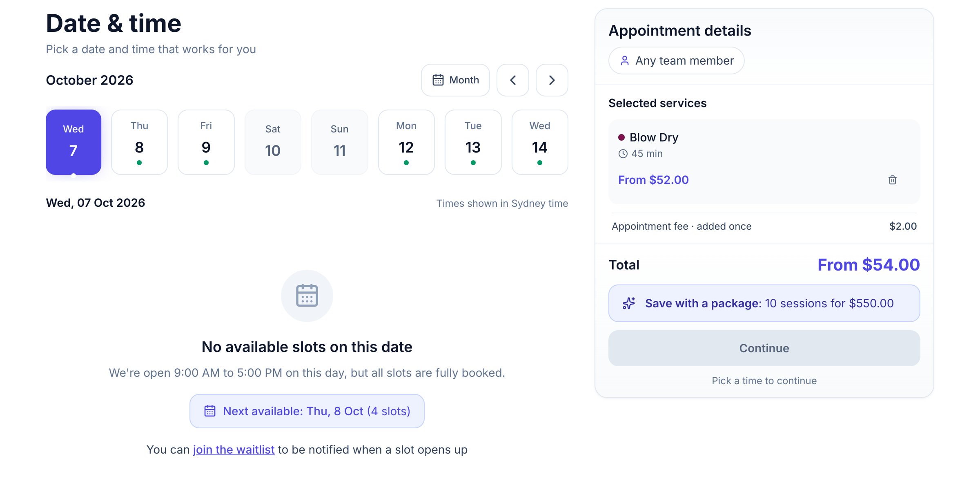This screenshot has width=980, height=479.
Task: Jump to next available Thu, 8 Oct
Action: point(307,411)
